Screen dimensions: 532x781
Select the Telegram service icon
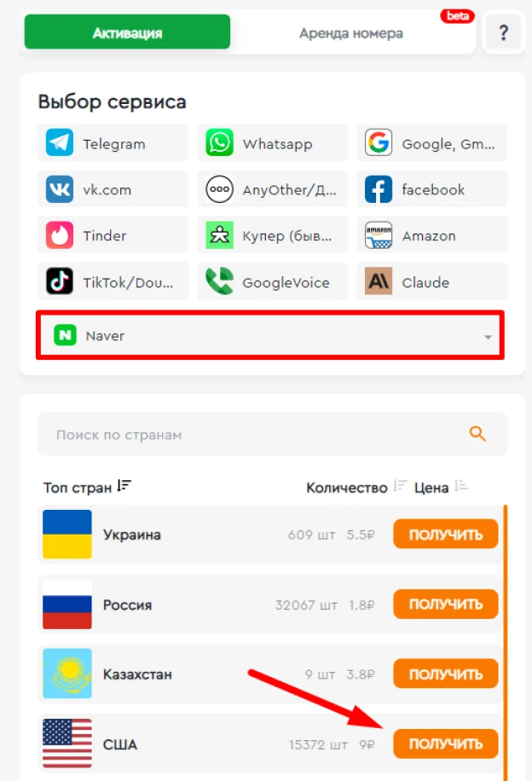coord(60,143)
